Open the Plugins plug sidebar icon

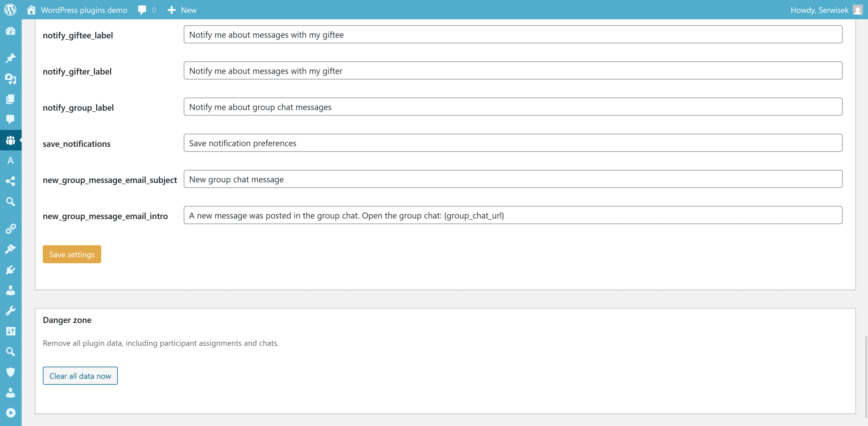click(x=11, y=270)
